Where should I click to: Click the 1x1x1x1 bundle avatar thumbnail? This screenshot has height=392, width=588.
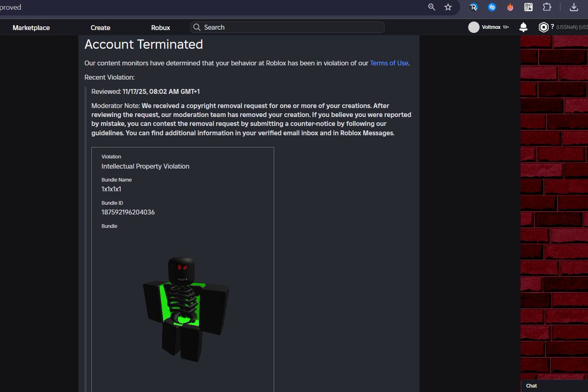click(186, 309)
